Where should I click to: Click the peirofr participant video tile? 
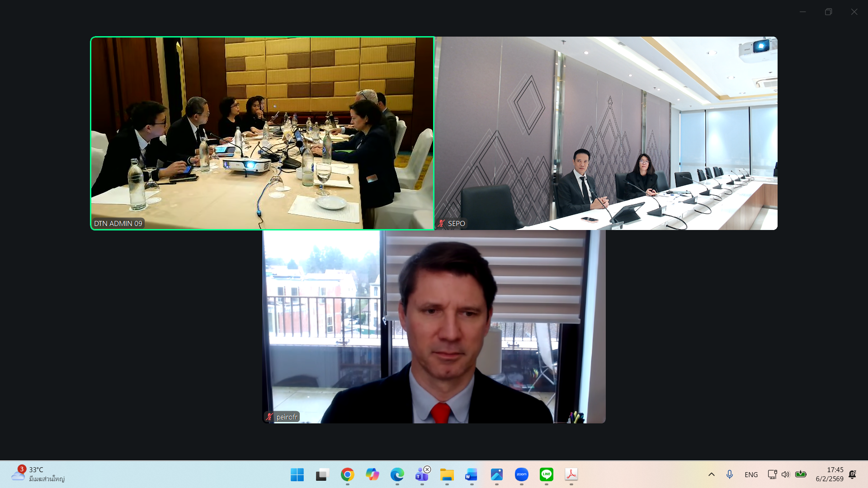coord(434,327)
